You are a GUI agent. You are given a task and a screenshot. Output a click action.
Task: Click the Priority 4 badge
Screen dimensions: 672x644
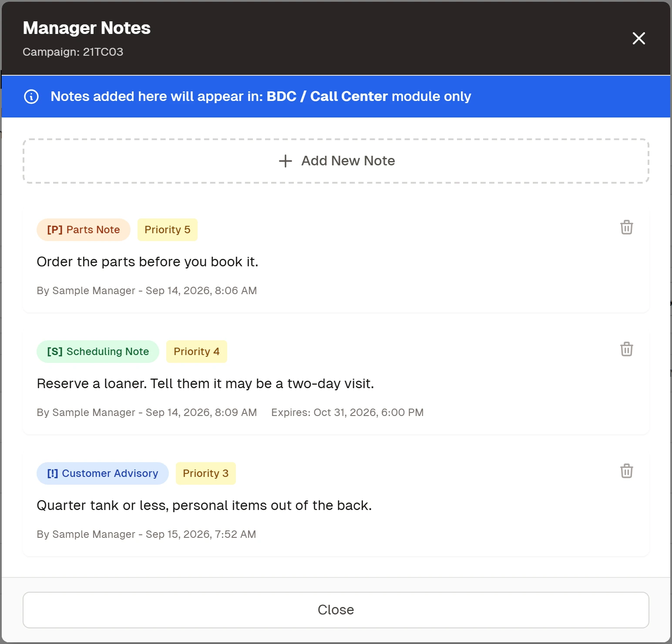tap(197, 352)
